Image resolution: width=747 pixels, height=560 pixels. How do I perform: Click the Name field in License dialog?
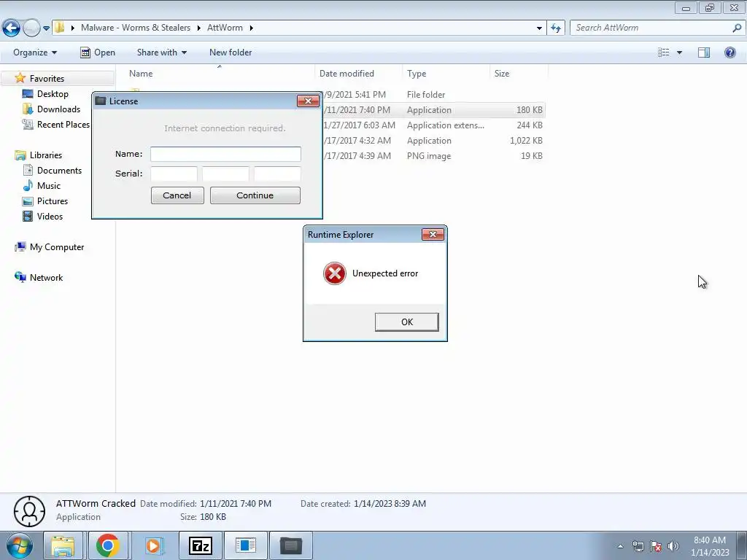(225, 154)
